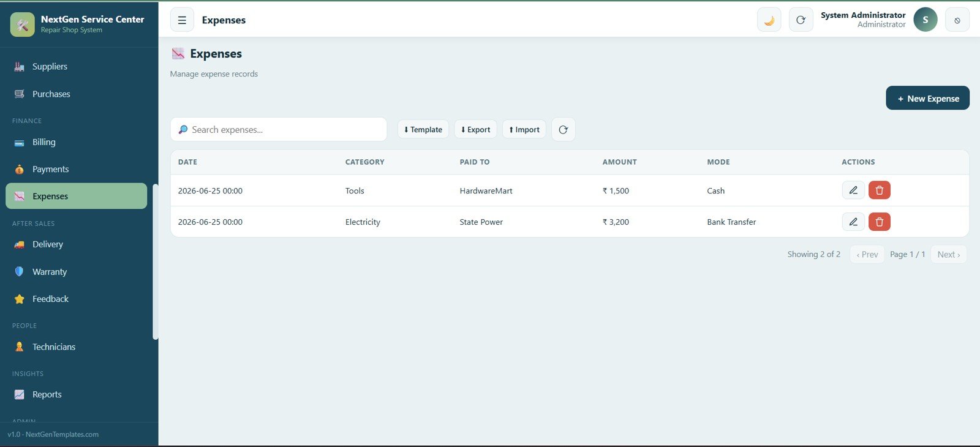
Task: Edit the State Power expense row
Action: pyautogui.click(x=853, y=222)
